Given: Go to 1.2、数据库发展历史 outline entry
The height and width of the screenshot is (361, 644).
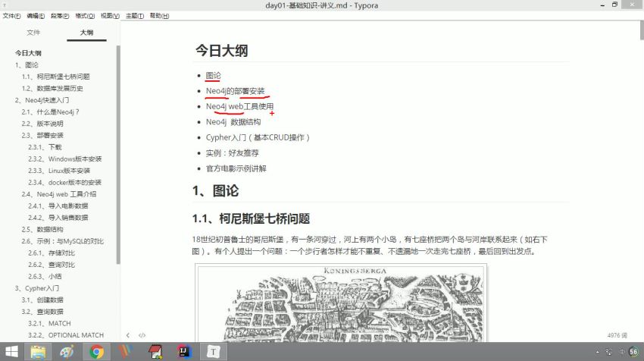Looking at the screenshot, I should tap(52, 89).
